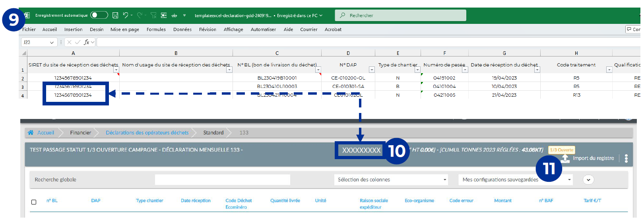The width and height of the screenshot is (644, 220).
Task: Open the three-dot vertical options menu
Action: 626,158
